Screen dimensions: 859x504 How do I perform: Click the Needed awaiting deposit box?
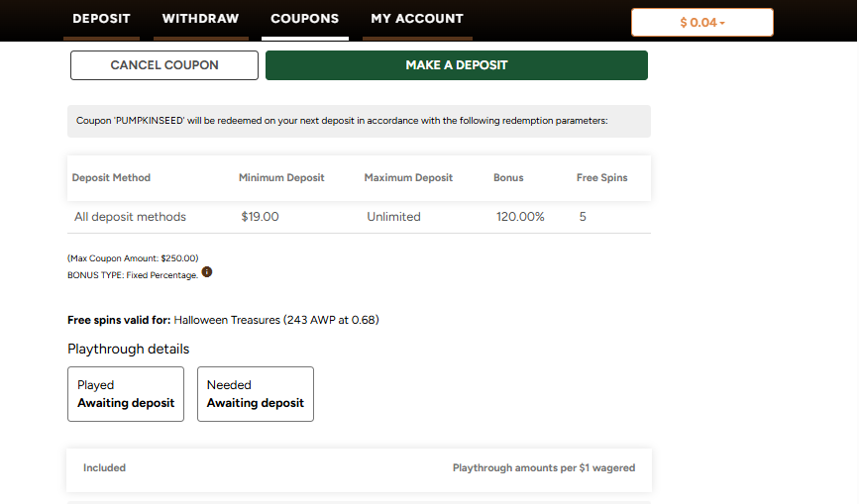pyautogui.click(x=256, y=394)
